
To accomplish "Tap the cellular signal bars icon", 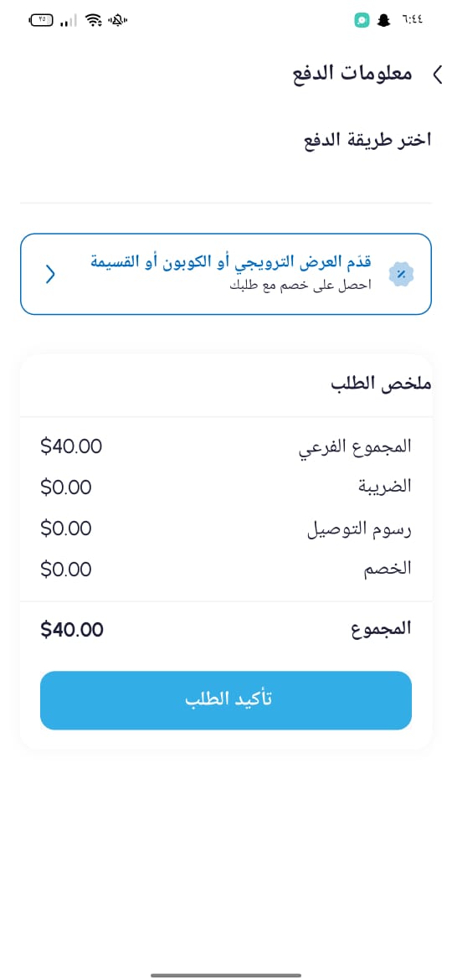I will tap(68, 21).
